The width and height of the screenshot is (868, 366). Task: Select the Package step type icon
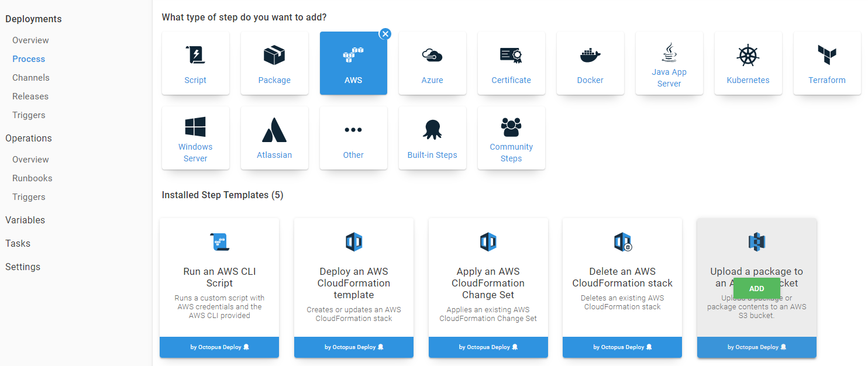pos(274,63)
